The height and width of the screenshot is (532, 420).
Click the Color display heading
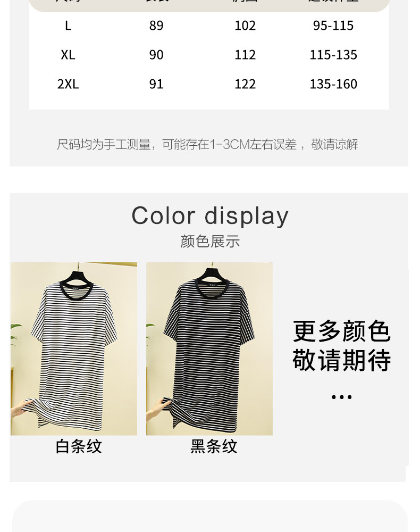pyautogui.click(x=210, y=216)
